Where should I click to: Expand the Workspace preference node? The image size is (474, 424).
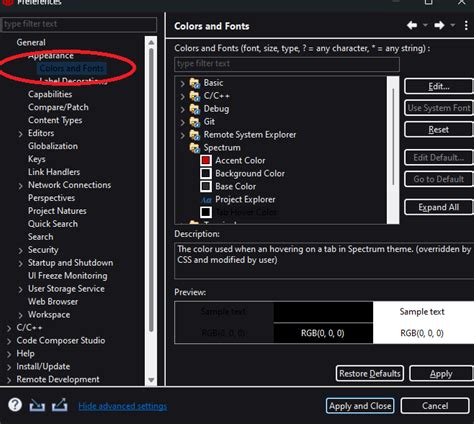[x=21, y=315]
